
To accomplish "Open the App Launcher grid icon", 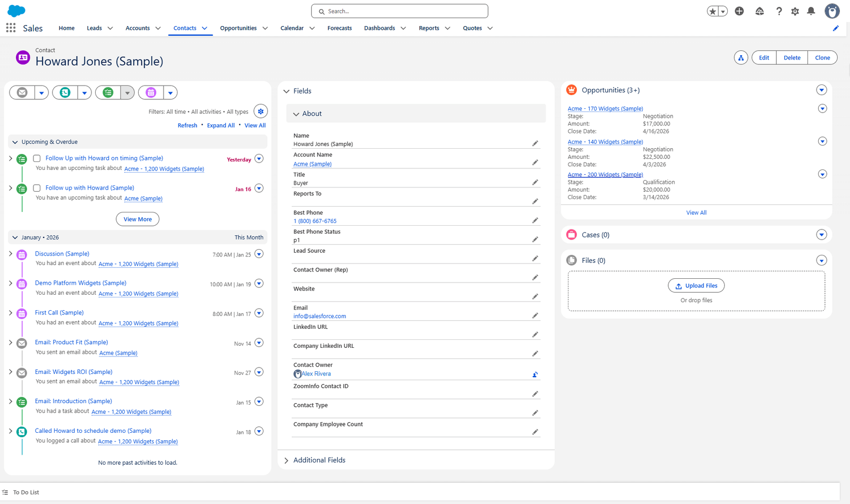I will [11, 28].
